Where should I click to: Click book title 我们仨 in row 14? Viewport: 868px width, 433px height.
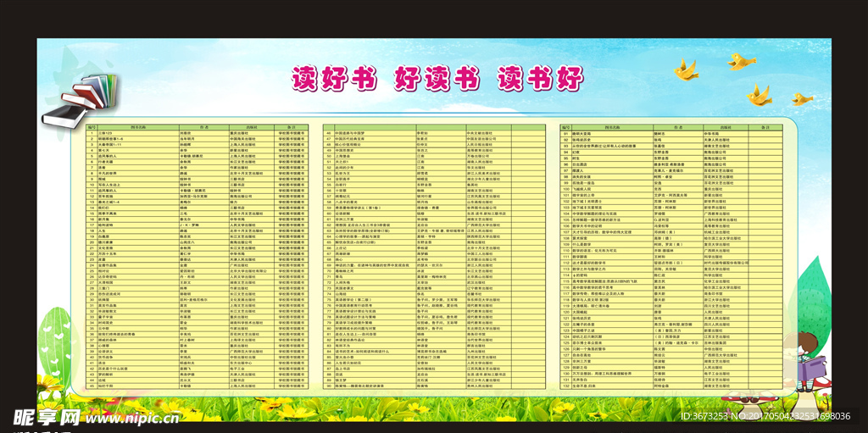(103, 208)
